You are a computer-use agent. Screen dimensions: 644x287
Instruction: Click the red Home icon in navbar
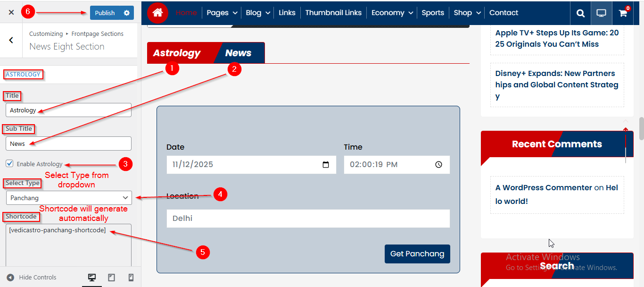click(157, 13)
